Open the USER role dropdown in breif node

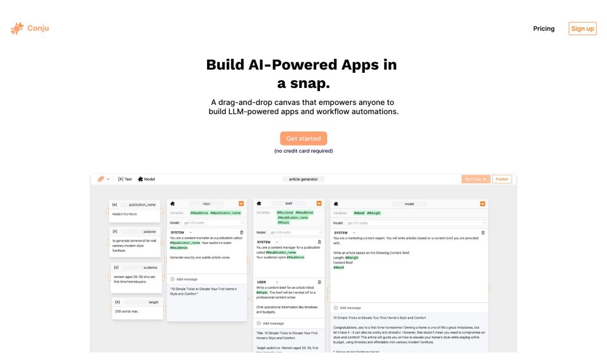pos(268,282)
